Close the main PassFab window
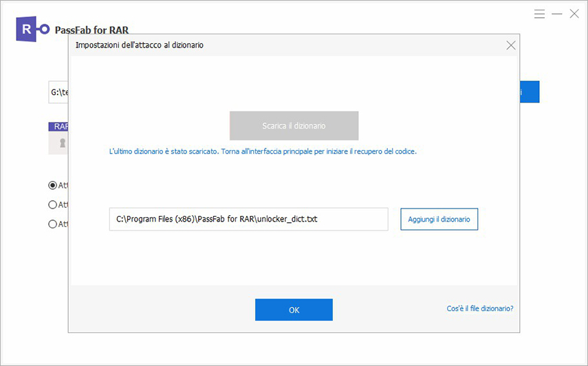Viewport: 588px width, 366px height. point(574,14)
